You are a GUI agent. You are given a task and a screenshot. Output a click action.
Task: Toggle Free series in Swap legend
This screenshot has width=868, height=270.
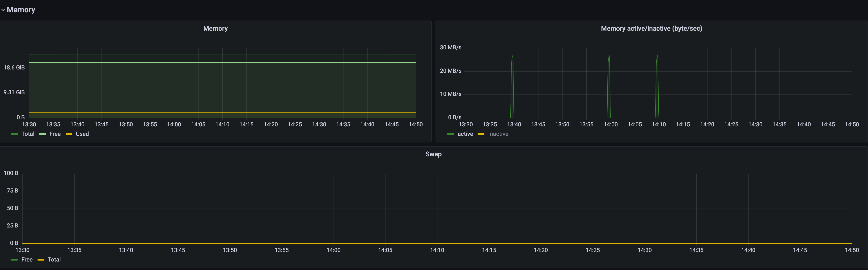point(27,260)
